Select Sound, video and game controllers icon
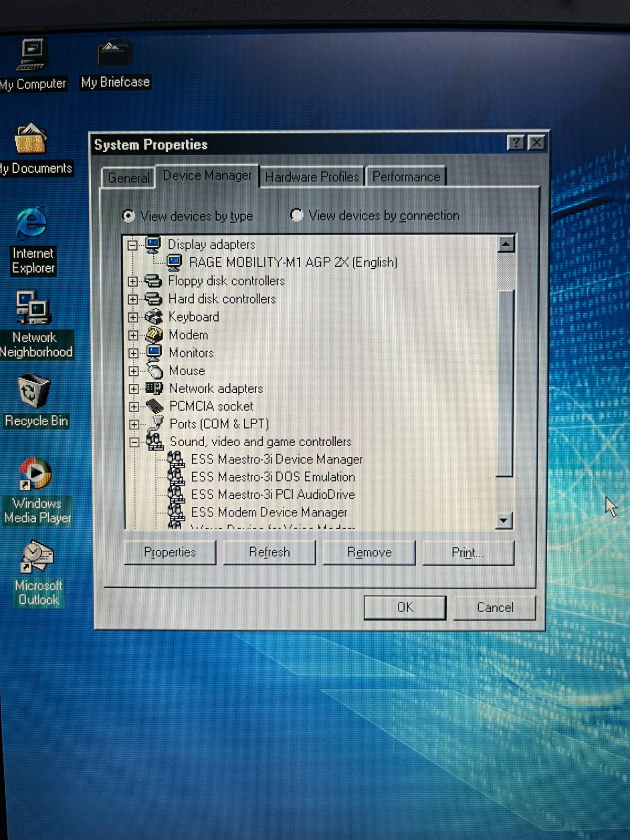This screenshot has width=630, height=840. coord(155,441)
